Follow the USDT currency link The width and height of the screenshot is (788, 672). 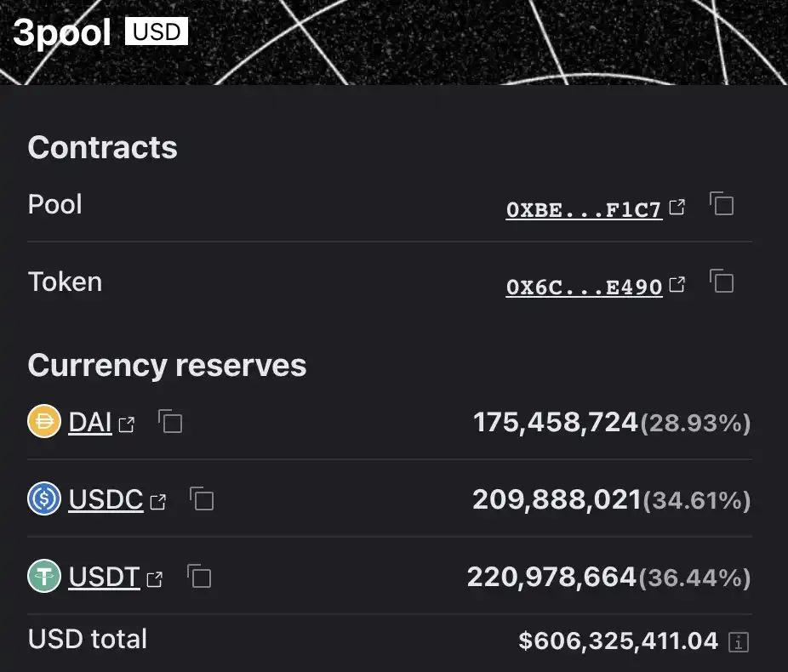pyautogui.click(x=104, y=578)
